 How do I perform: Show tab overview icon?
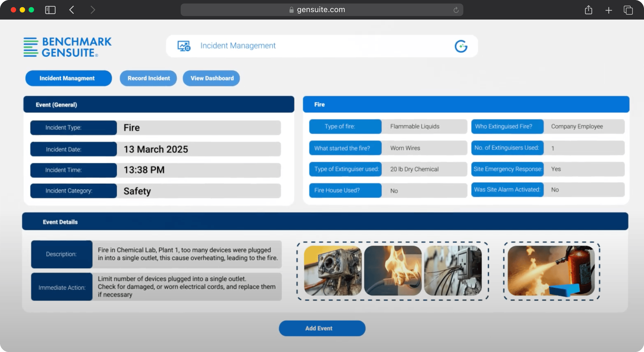point(628,10)
